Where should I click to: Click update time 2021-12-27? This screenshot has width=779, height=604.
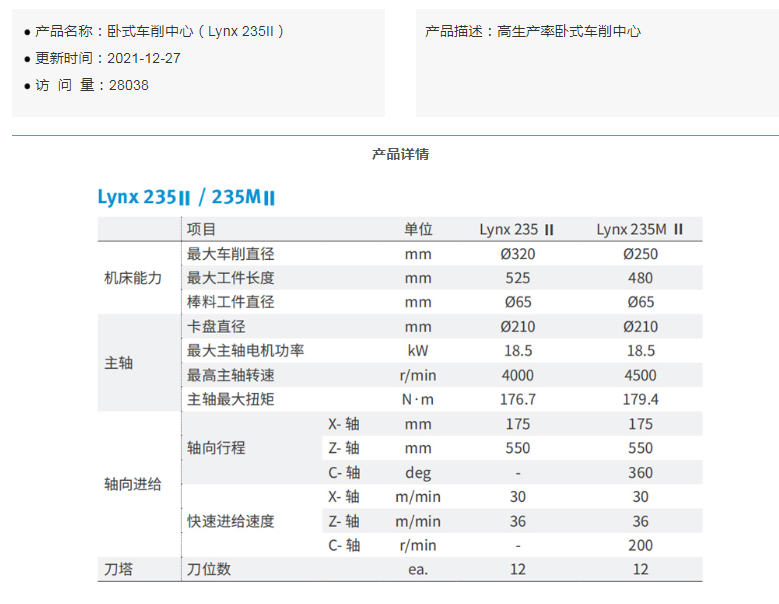pos(144,58)
